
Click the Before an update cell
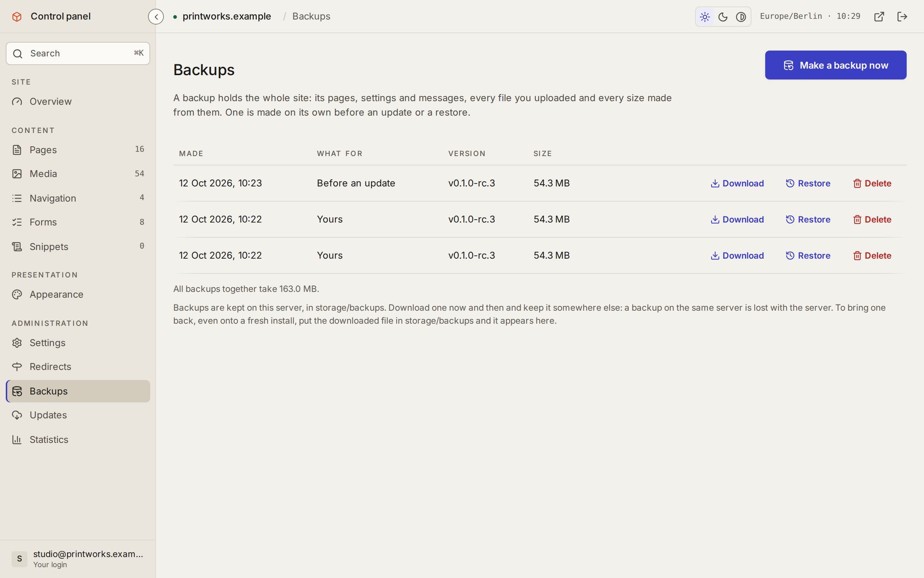tap(356, 183)
